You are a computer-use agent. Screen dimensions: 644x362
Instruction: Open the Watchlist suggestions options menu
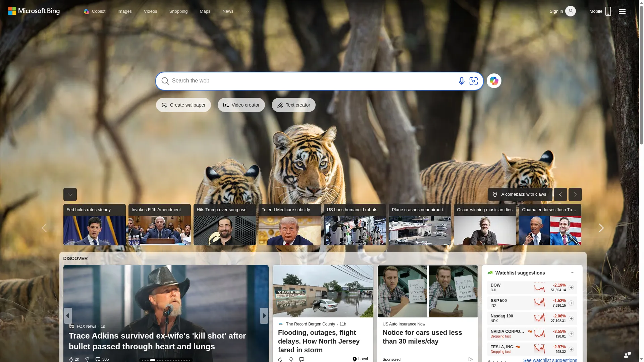[x=573, y=273]
